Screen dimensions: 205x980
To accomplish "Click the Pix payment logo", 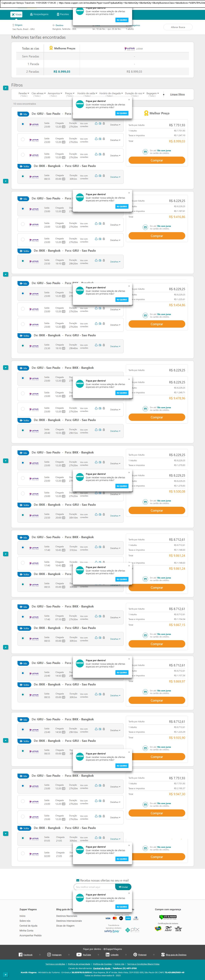I will pos(135,930).
